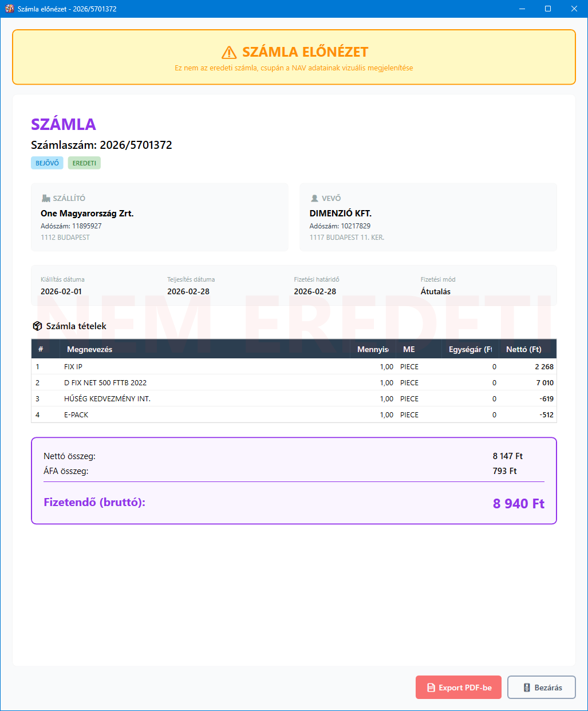This screenshot has height=711, width=588.
Task: Click the app icon in title bar
Action: coord(9,9)
